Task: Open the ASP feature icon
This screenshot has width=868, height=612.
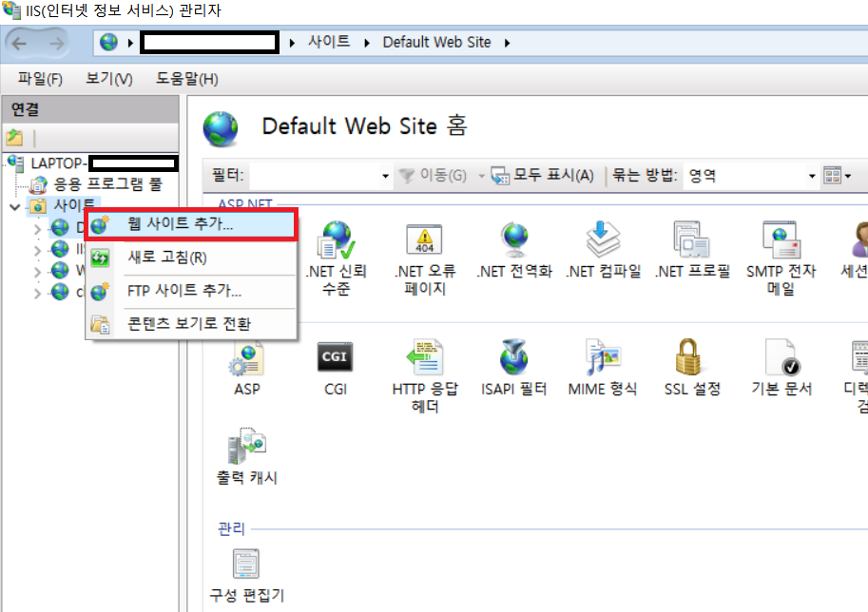Action: pos(247,368)
